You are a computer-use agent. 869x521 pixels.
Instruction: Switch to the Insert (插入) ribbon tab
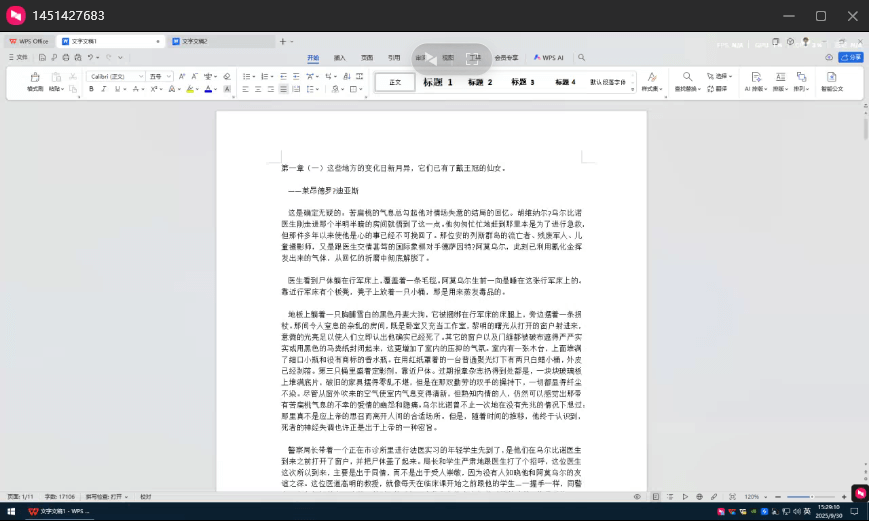(x=340, y=58)
